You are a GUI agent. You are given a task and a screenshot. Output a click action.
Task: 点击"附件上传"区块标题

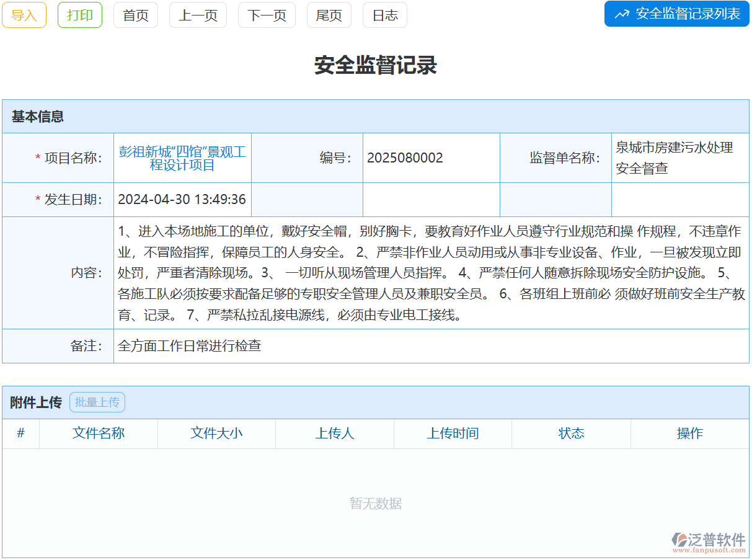click(34, 401)
